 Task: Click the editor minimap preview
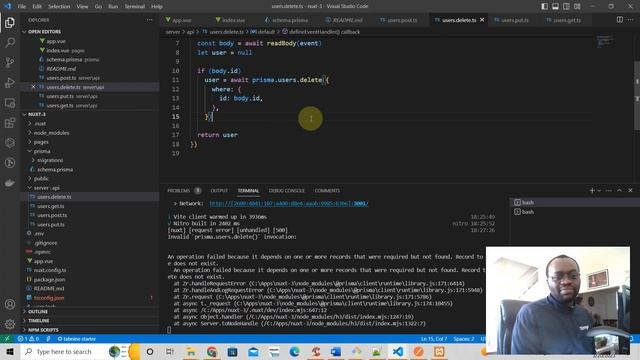pyautogui.click(x=604, y=41)
